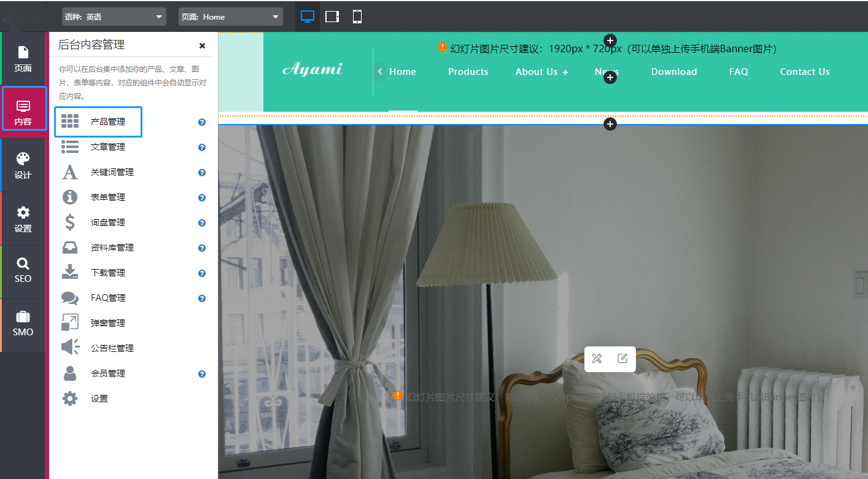Open the 设计 palette section
868x479 pixels.
click(23, 165)
